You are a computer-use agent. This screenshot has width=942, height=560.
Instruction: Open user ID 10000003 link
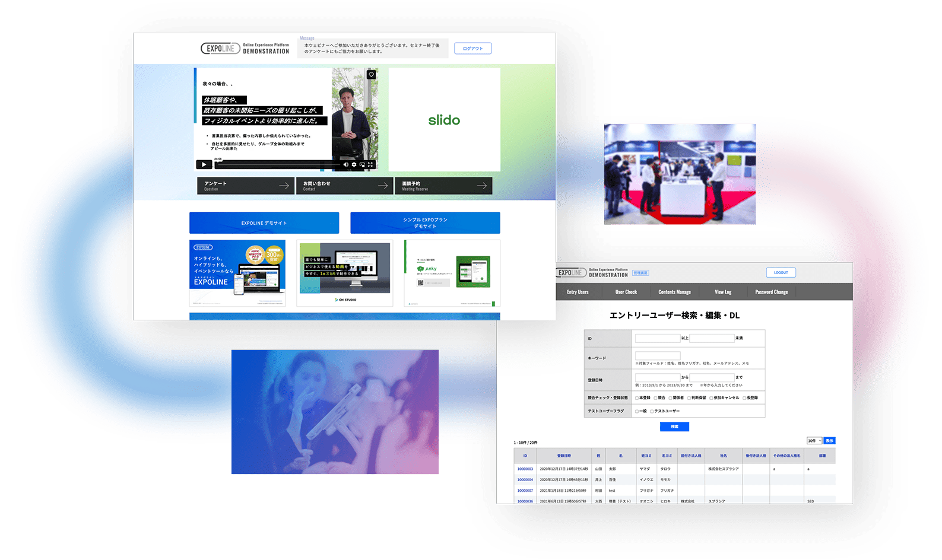[525, 469]
